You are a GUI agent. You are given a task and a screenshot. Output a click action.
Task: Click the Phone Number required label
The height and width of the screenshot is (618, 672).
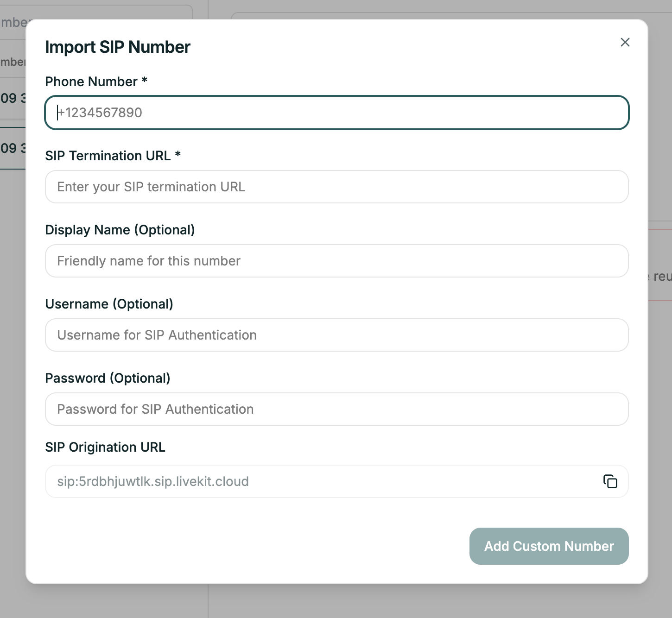click(95, 82)
